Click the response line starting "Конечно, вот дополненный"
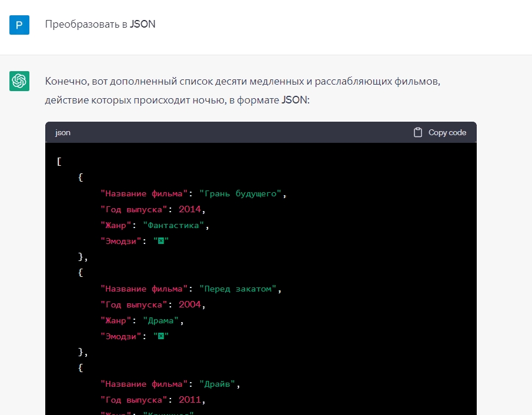This screenshot has width=532, height=415. 243,82
